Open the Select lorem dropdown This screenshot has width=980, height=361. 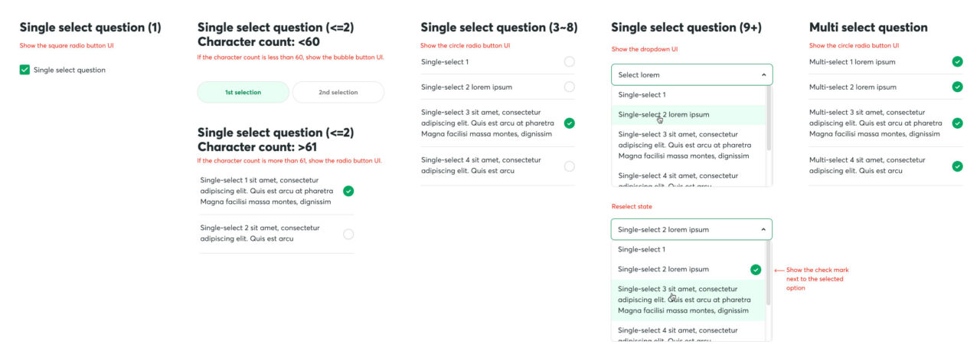692,74
